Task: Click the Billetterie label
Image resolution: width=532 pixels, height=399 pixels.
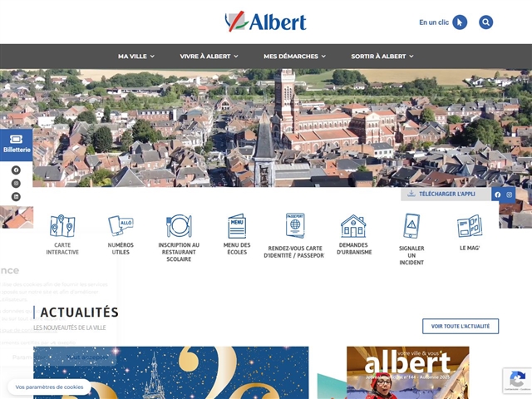Action: (x=17, y=150)
